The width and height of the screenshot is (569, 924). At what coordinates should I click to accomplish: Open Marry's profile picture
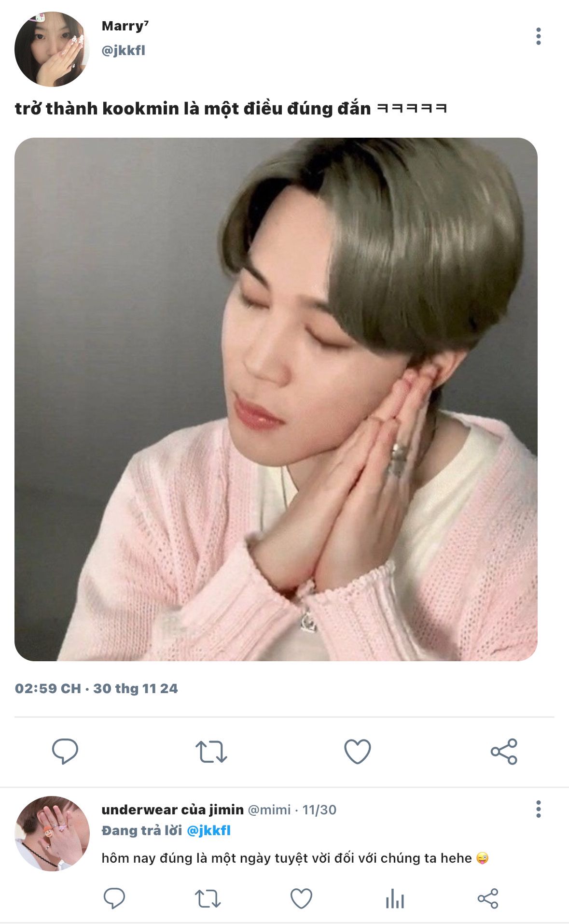(52, 49)
